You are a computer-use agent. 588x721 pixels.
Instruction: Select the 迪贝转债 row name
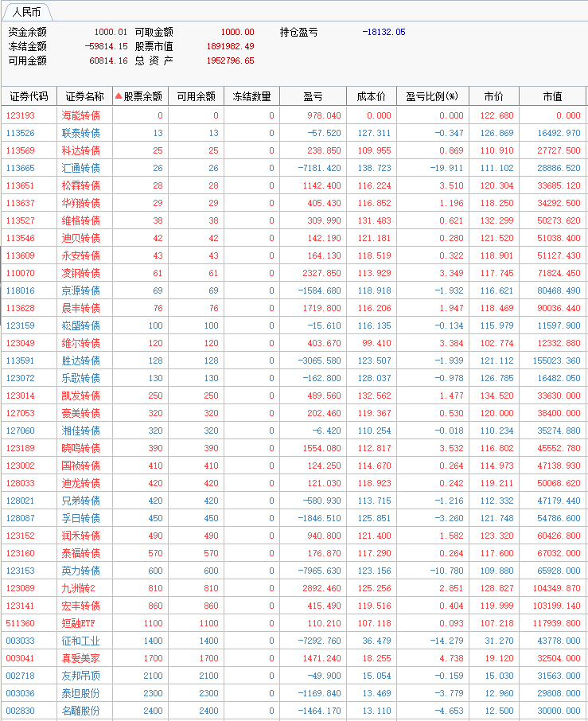click(81, 238)
